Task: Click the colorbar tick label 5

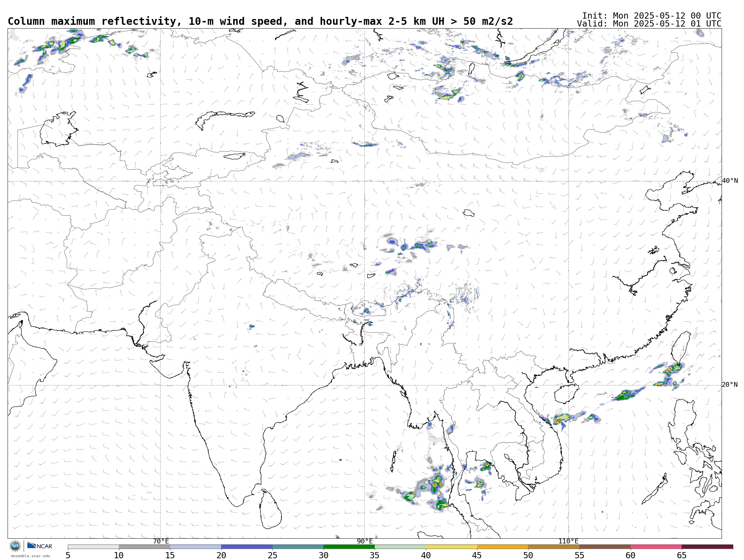Action: [x=68, y=556]
